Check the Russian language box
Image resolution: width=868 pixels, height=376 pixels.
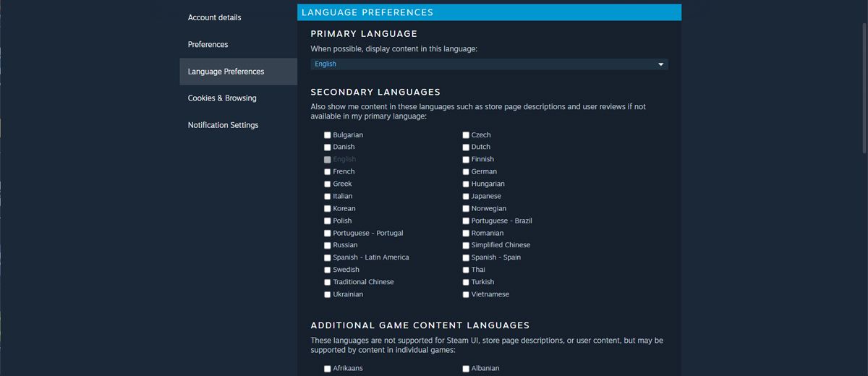[328, 246]
